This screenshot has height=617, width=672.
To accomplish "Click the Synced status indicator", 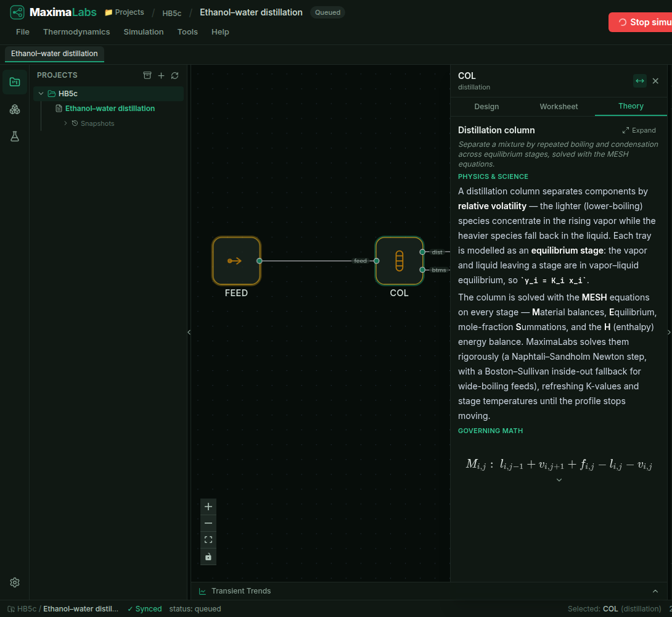I will [145, 609].
